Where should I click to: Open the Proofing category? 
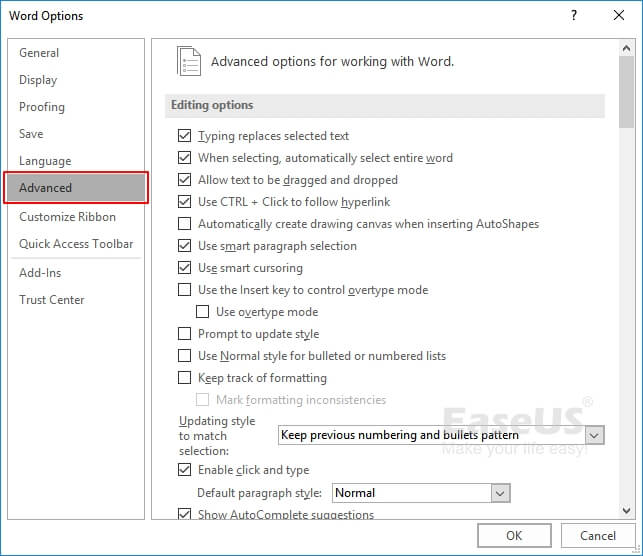[42, 107]
